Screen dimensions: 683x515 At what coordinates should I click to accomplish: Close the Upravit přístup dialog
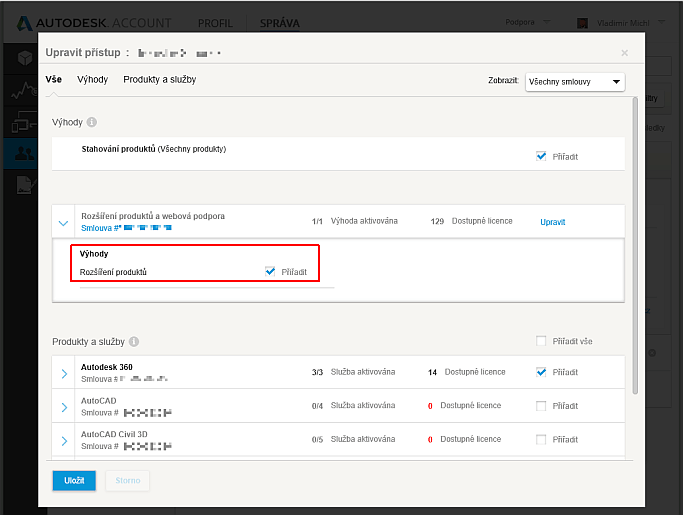(x=625, y=53)
